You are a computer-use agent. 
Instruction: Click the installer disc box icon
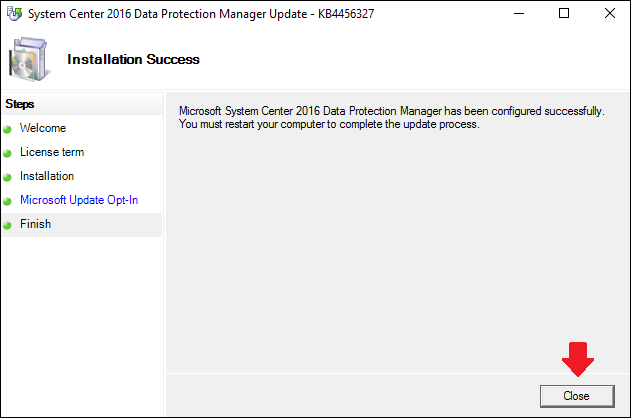[28, 59]
